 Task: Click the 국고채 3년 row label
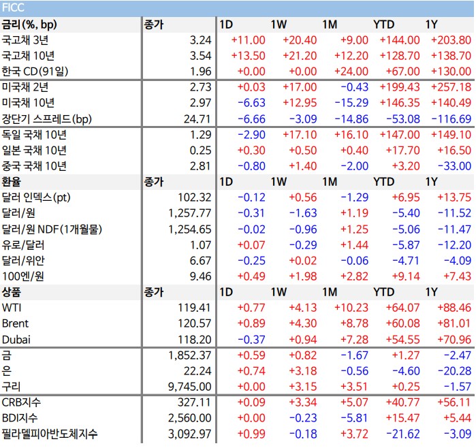click(25, 40)
